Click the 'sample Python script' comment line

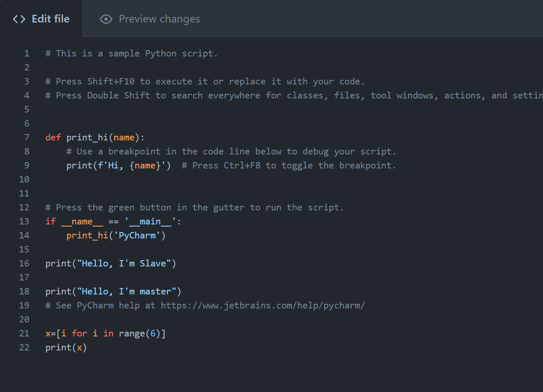[132, 53]
